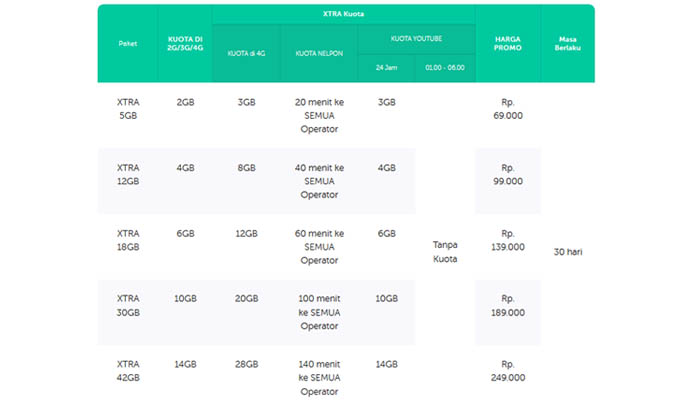
Task: Click the Masa Berlaku column header
Action: point(567,43)
